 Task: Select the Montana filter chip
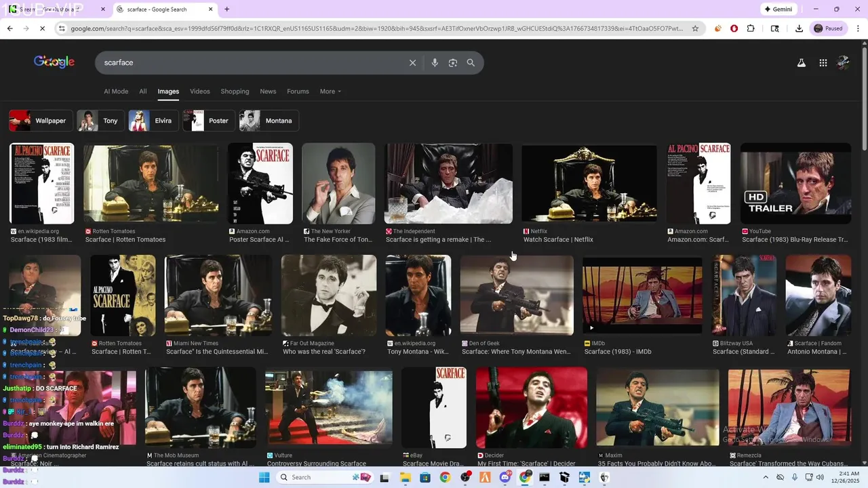269,121
